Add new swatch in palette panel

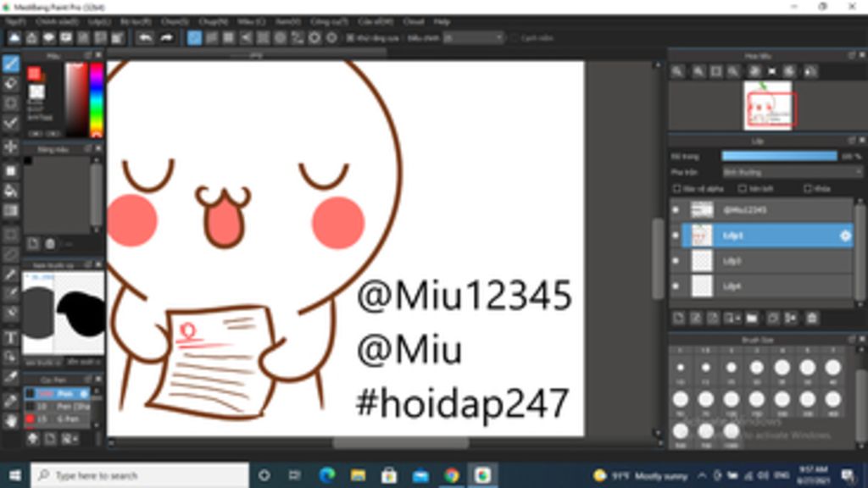33,243
